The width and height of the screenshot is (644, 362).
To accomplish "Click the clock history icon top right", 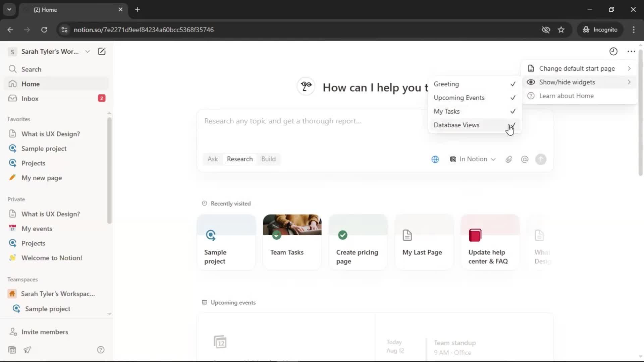I will (x=613, y=52).
